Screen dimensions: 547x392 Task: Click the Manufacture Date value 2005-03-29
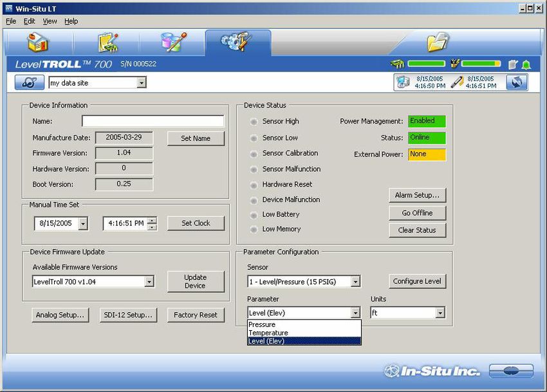pos(124,138)
